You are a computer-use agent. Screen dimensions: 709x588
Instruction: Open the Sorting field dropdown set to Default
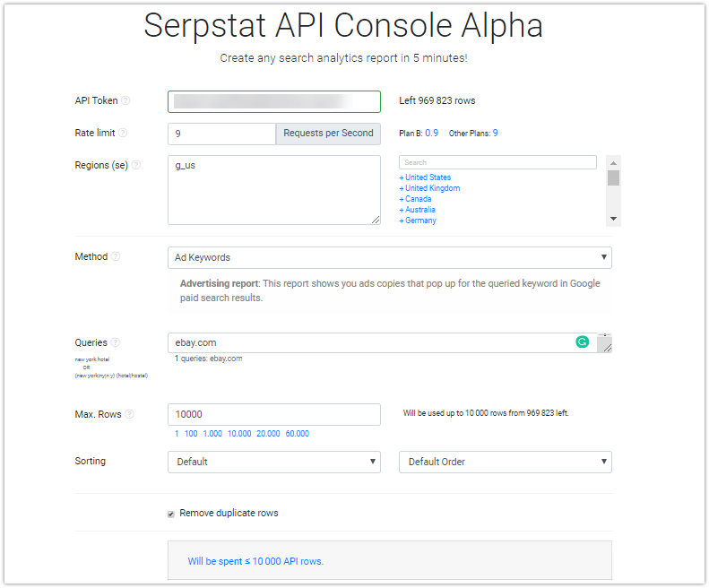(x=274, y=462)
